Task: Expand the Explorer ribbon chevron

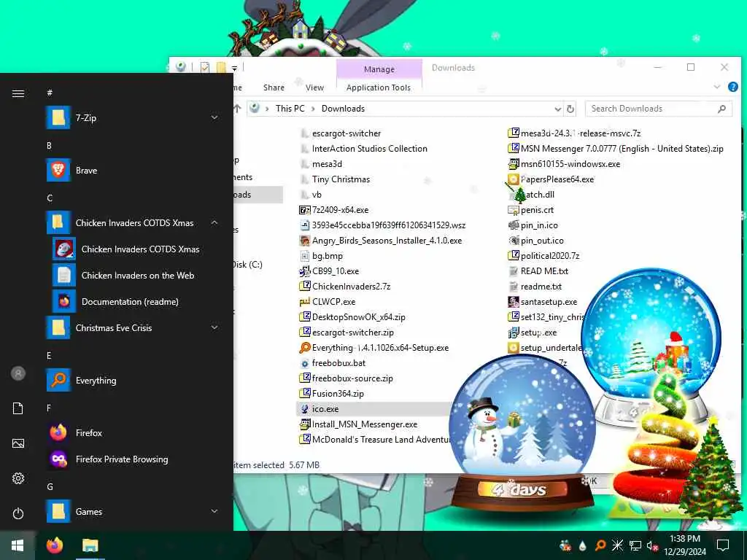Action: click(x=716, y=87)
